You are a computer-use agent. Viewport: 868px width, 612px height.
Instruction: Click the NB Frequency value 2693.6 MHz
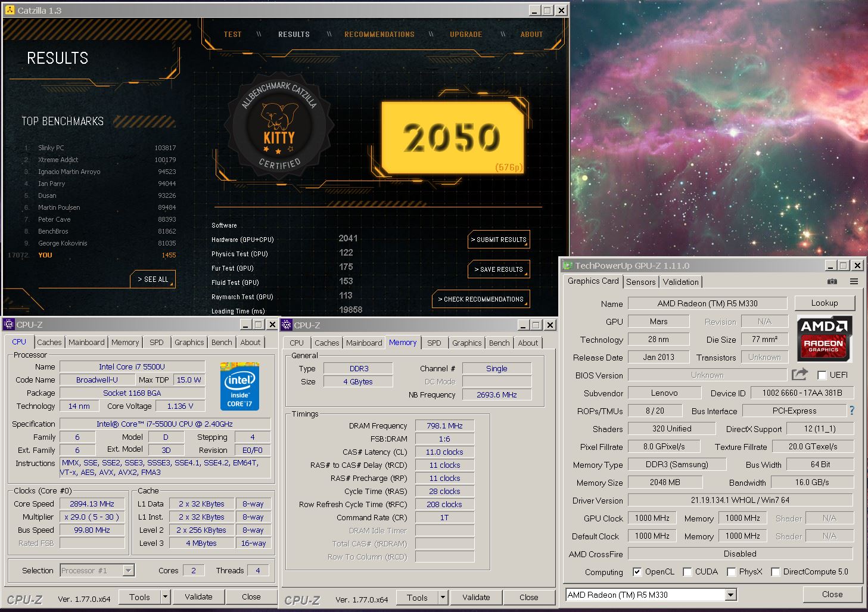click(496, 394)
